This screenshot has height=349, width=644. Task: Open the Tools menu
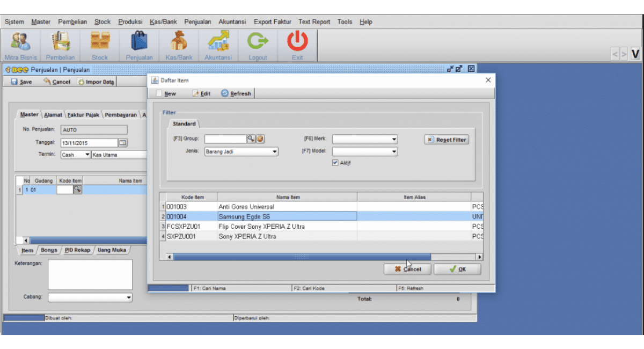345,22
